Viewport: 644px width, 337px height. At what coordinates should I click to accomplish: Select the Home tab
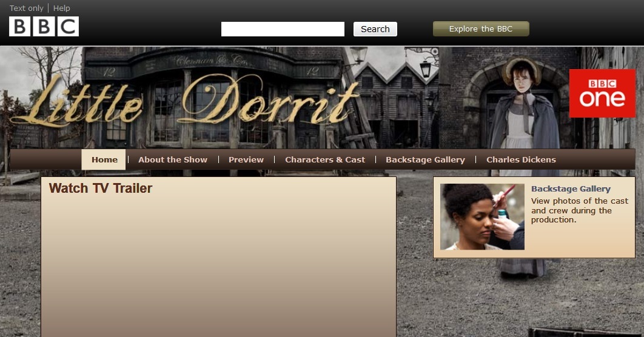[104, 159]
